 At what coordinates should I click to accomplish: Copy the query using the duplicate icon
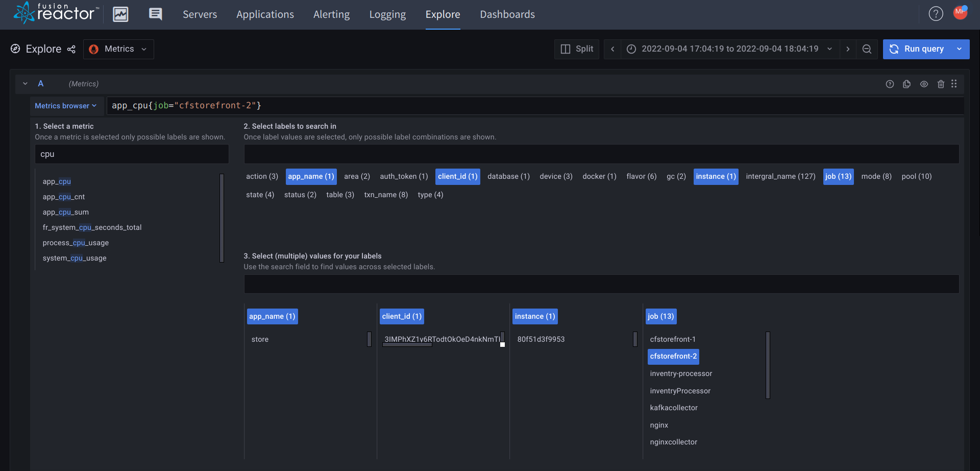(907, 84)
